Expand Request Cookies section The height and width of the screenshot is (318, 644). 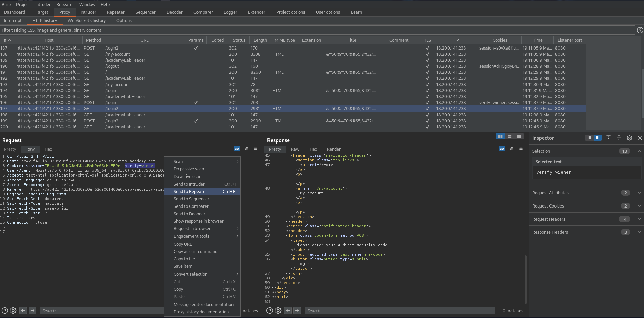[639, 206]
